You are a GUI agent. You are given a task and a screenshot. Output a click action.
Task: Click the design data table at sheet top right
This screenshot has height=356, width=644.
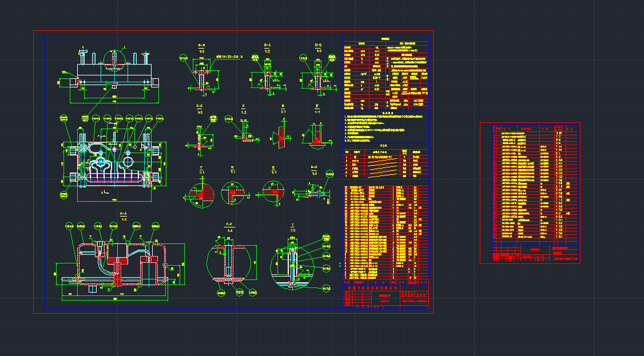[385, 74]
